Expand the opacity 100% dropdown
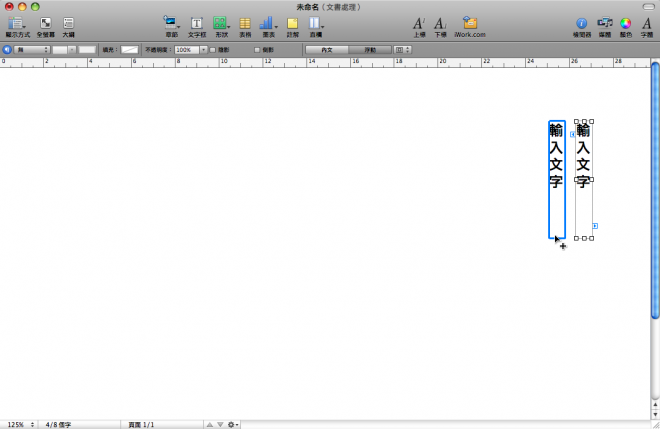This screenshot has height=429, width=660. [204, 49]
